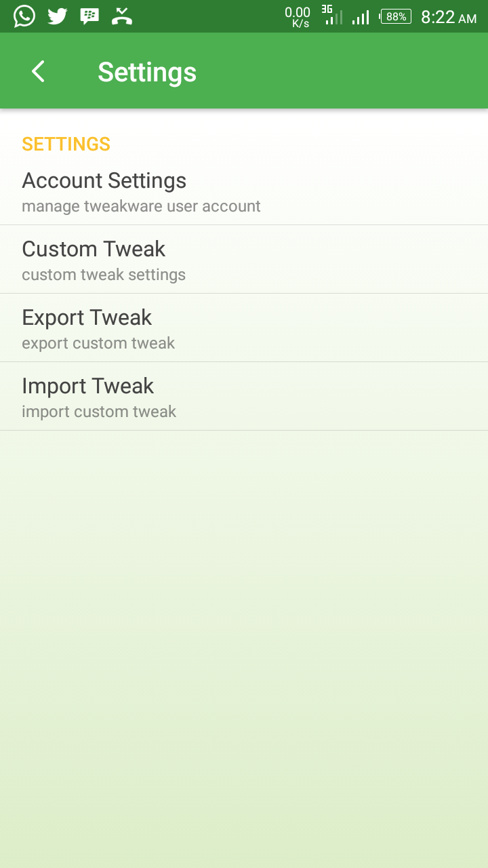Image resolution: width=488 pixels, height=868 pixels.
Task: Select Import Tweak option
Action: click(244, 397)
